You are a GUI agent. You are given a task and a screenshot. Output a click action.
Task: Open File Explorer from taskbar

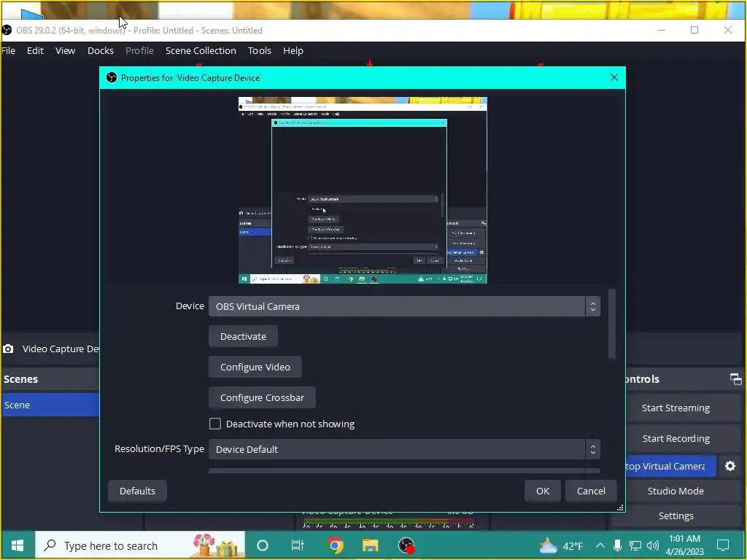pos(370,545)
